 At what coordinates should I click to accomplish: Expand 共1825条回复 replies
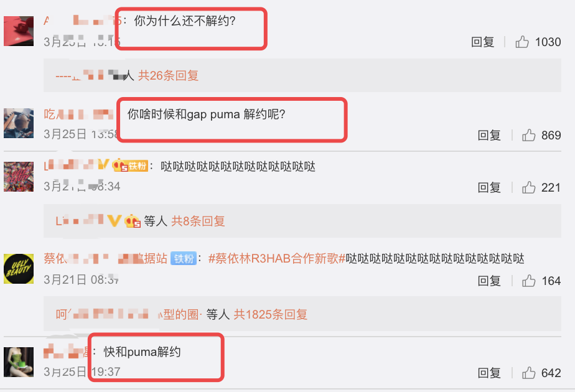click(x=270, y=314)
